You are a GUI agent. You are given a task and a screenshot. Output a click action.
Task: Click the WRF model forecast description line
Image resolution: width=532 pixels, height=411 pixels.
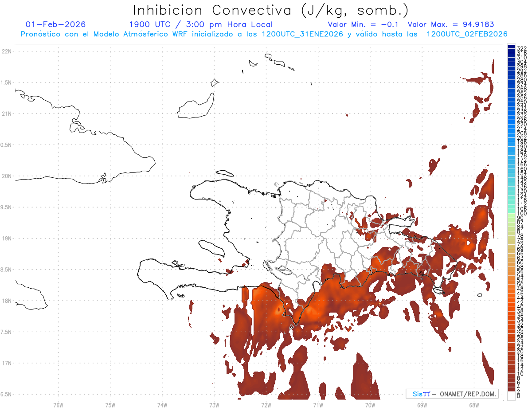pos(264,34)
